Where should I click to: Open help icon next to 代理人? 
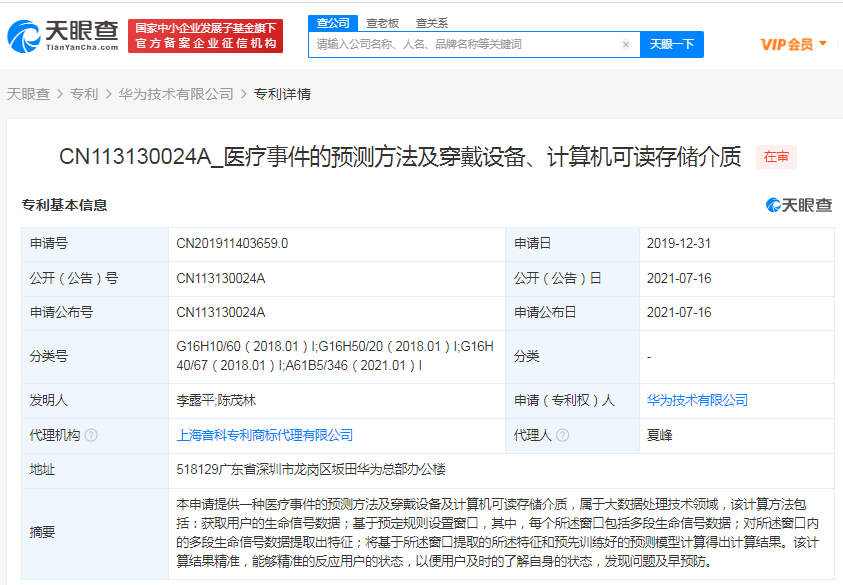click(x=562, y=435)
